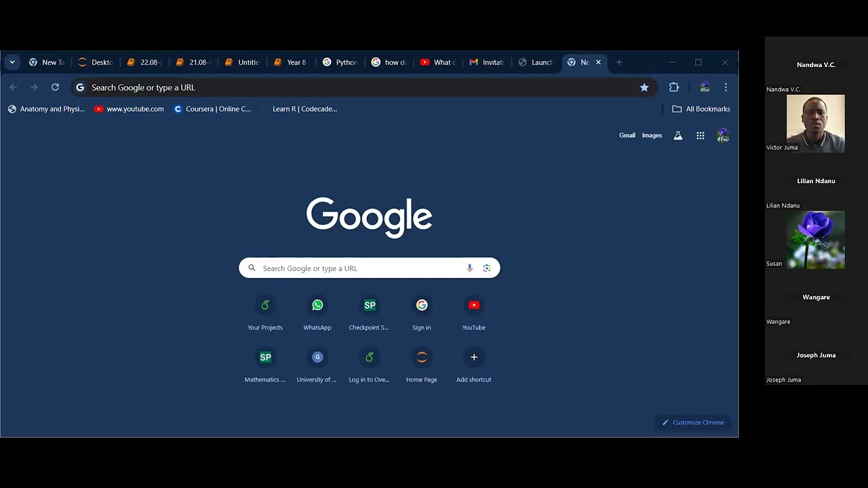868x488 pixels.
Task: Open Search Labs flask icon
Action: coord(678,136)
